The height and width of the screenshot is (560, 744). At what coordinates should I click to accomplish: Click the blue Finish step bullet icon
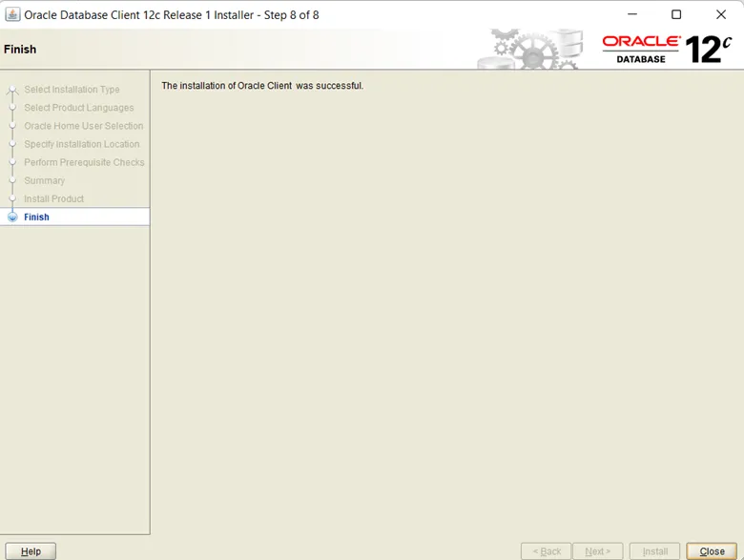(12, 217)
